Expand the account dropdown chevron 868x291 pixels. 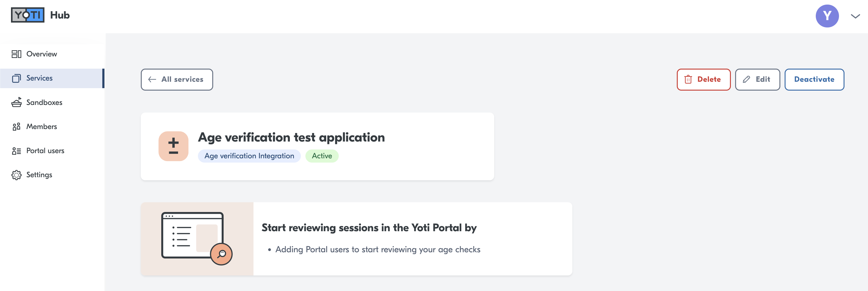coord(855,16)
